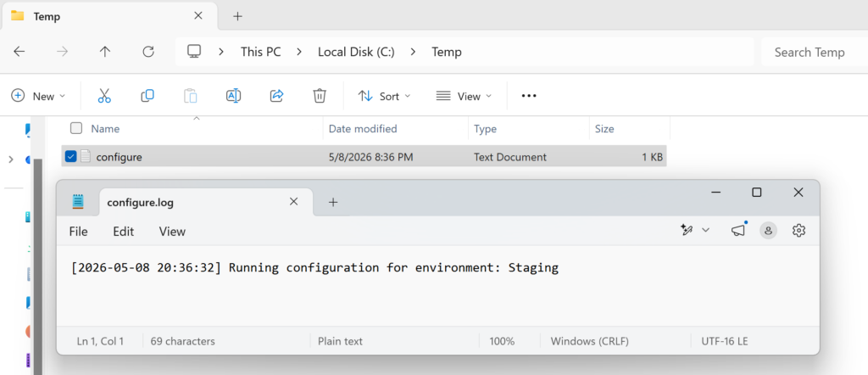The width and height of the screenshot is (868, 375).
Task: Select the Temp Explorer tab
Action: pyautogui.click(x=110, y=16)
